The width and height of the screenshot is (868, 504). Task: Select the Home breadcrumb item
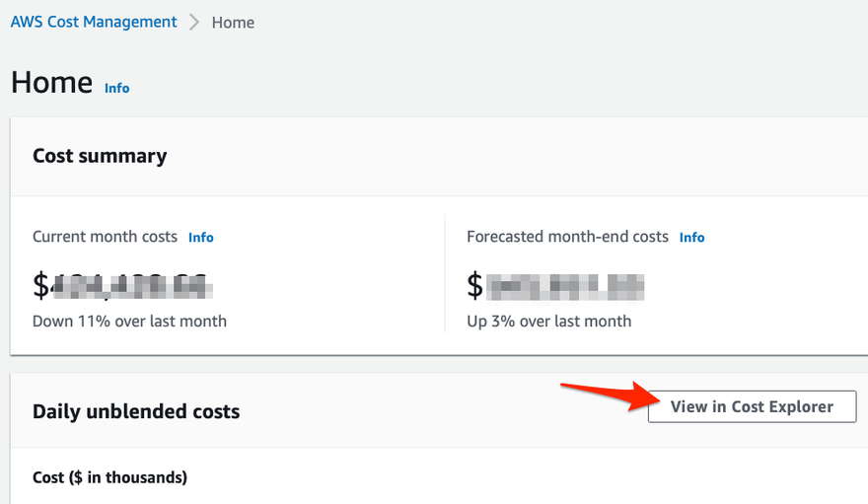[x=233, y=23]
